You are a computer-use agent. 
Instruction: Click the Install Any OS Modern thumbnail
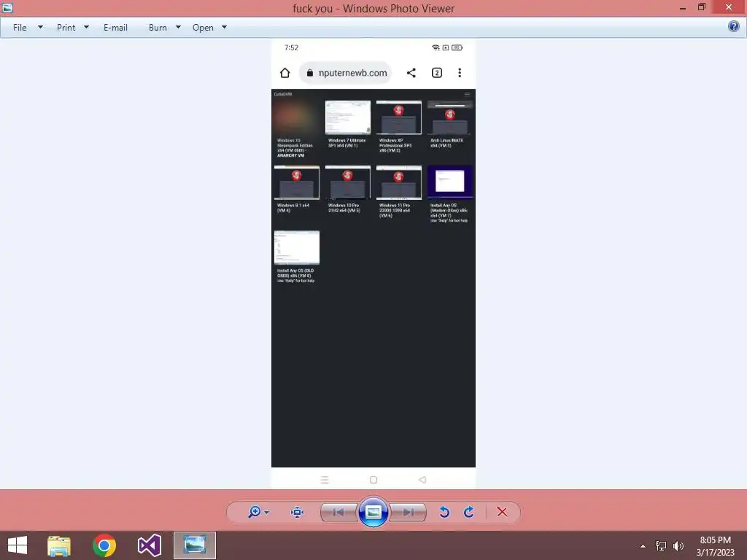449,182
